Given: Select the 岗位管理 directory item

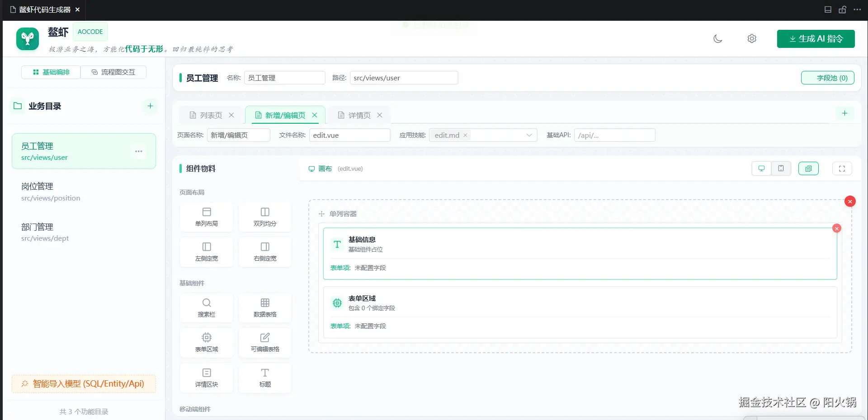Looking at the screenshot, I should coord(84,192).
